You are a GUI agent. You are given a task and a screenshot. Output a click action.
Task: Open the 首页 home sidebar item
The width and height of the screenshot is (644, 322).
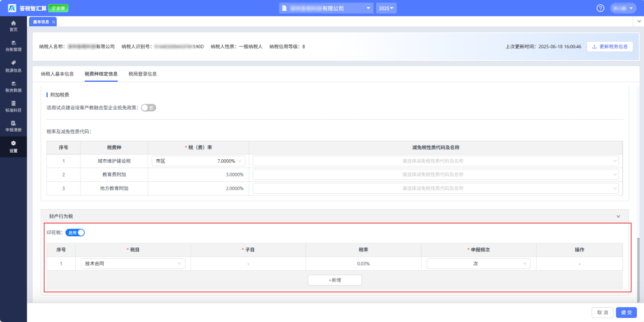coord(13,26)
